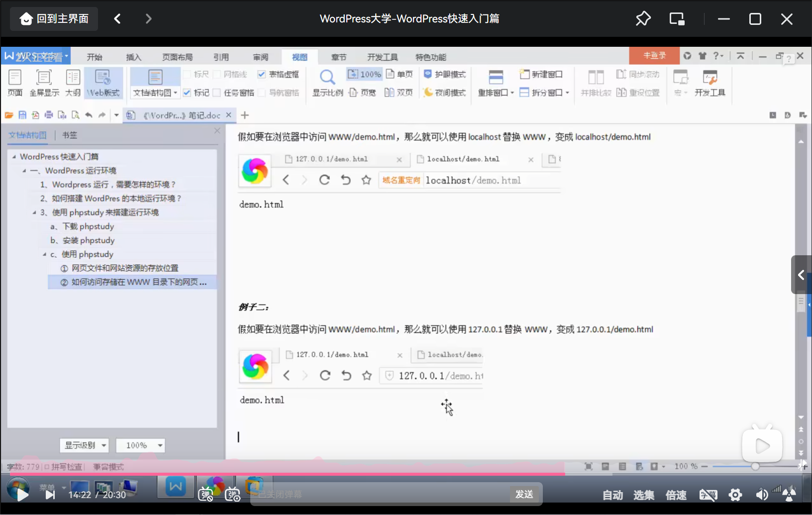Select the 大纲 outline view icon
The image size is (812, 515).
pos(73,83)
